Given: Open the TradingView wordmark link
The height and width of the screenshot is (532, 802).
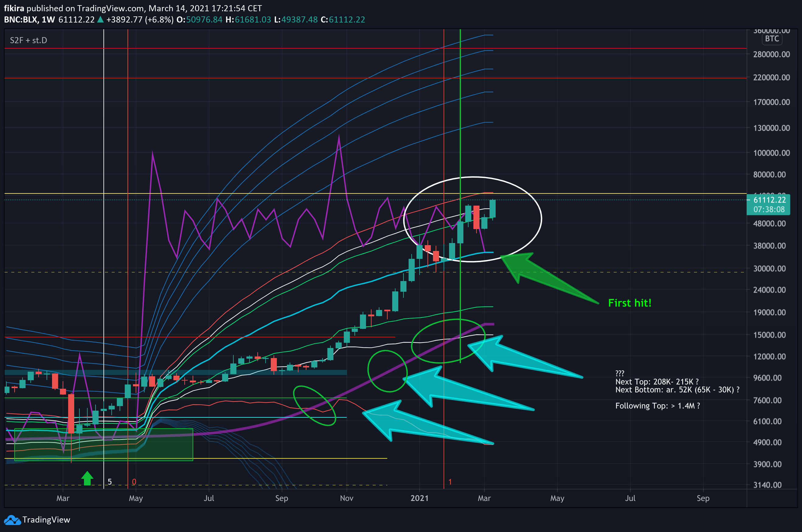Looking at the screenshot, I should [46, 520].
